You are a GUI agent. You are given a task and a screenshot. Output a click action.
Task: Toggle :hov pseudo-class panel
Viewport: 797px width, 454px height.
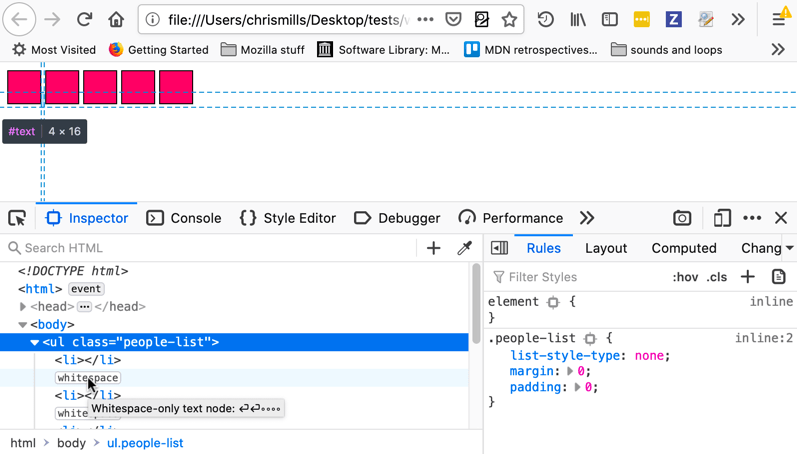click(x=685, y=277)
